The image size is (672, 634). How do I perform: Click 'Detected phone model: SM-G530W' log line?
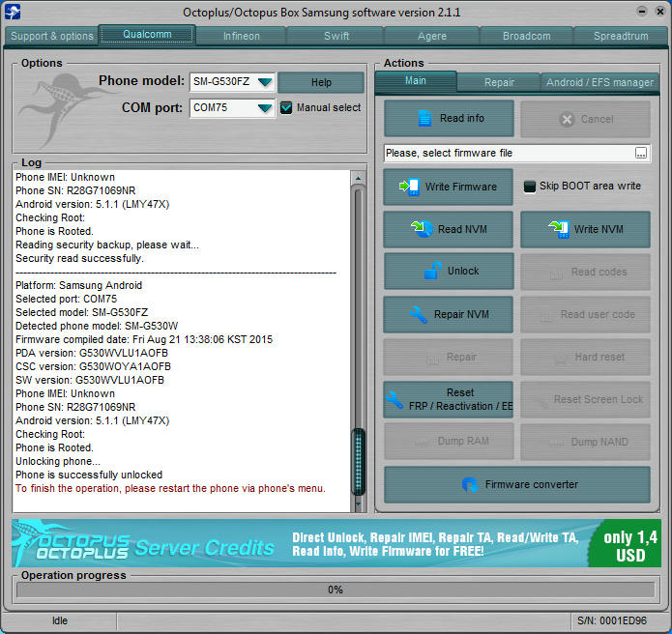coord(97,326)
